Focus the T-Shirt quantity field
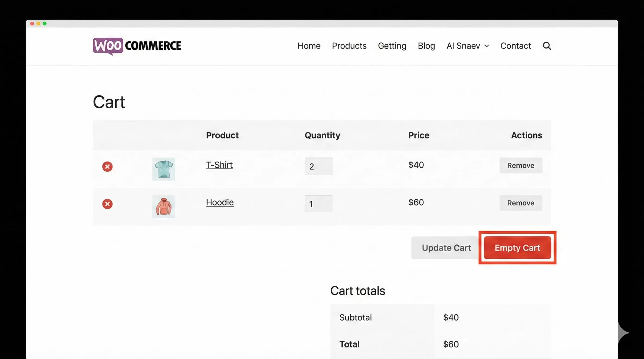 click(x=318, y=166)
